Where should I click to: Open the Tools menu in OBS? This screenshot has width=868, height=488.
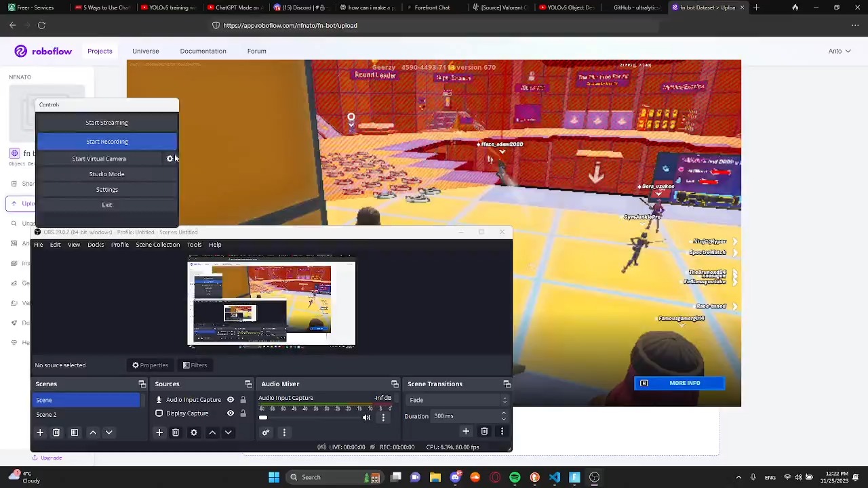point(194,245)
